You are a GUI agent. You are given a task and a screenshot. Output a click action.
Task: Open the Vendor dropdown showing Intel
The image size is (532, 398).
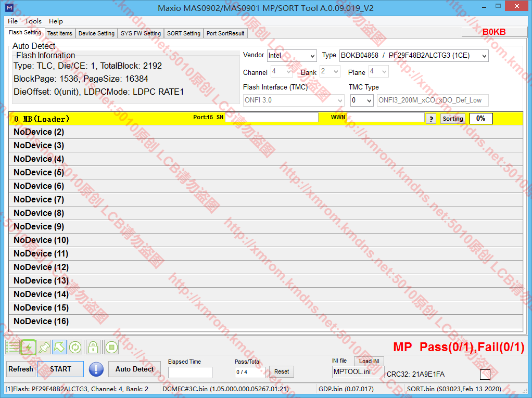(x=292, y=56)
